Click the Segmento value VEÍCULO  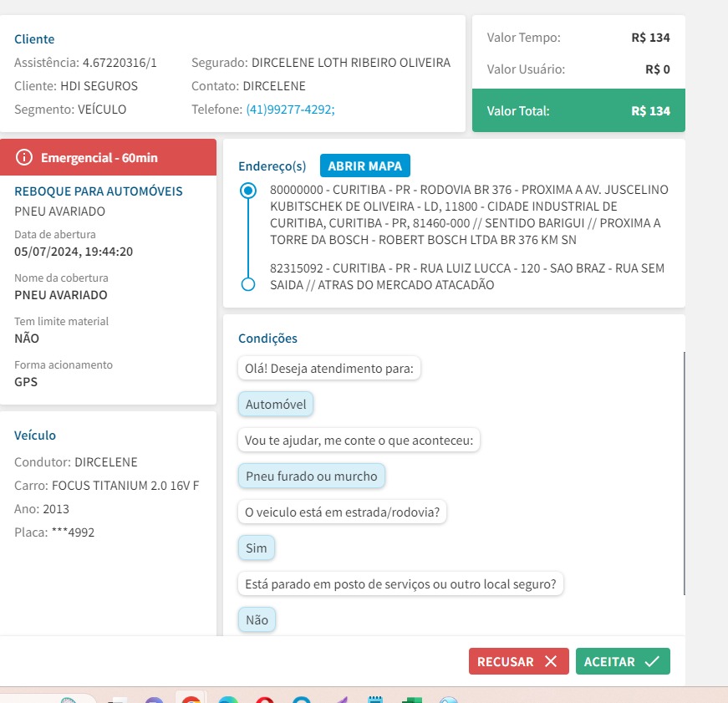point(102,110)
